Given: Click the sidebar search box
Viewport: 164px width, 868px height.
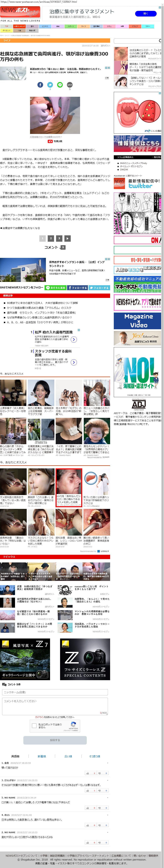Looking at the screenshot, I should tap(137, 41).
